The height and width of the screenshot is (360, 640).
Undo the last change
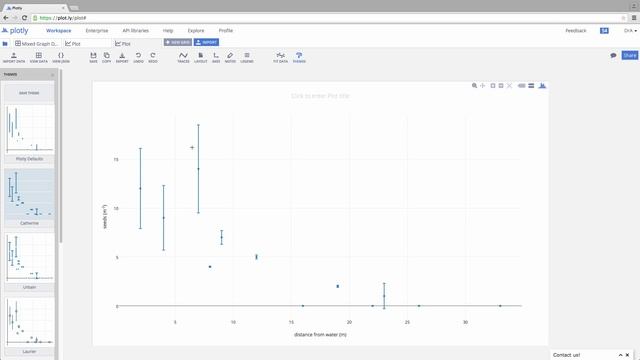pos(138,57)
